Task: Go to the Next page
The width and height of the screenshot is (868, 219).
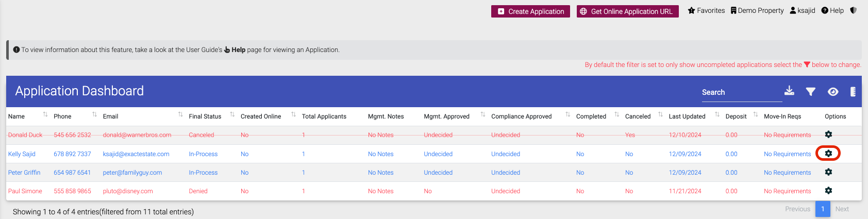Action: pos(842,209)
